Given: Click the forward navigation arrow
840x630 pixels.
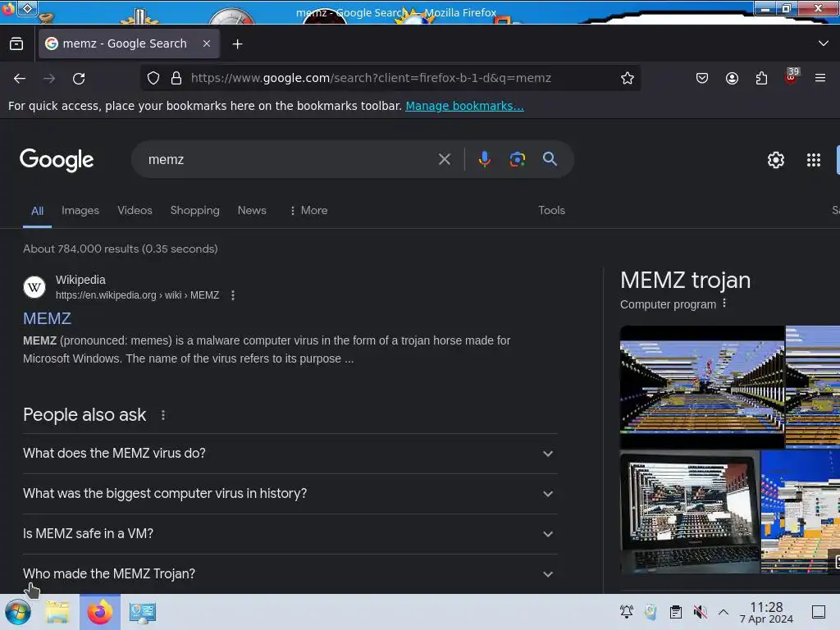Looking at the screenshot, I should (x=49, y=79).
